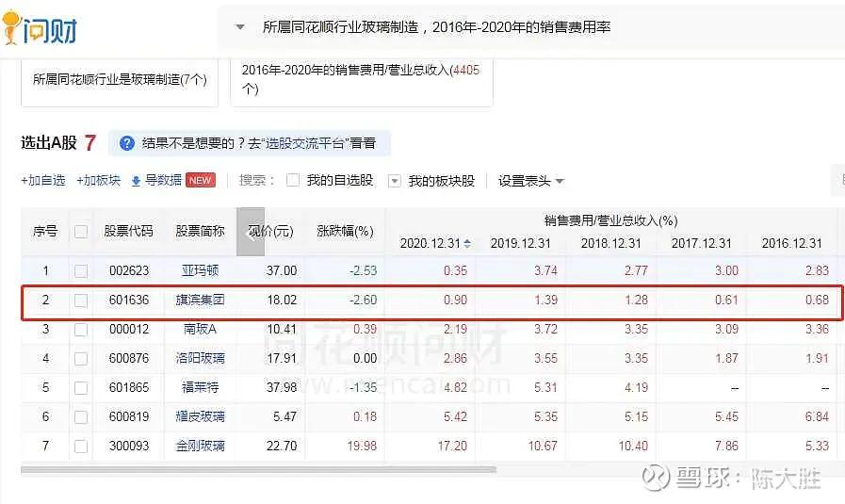
Task: Click stock code 002623
Action: pos(129,270)
